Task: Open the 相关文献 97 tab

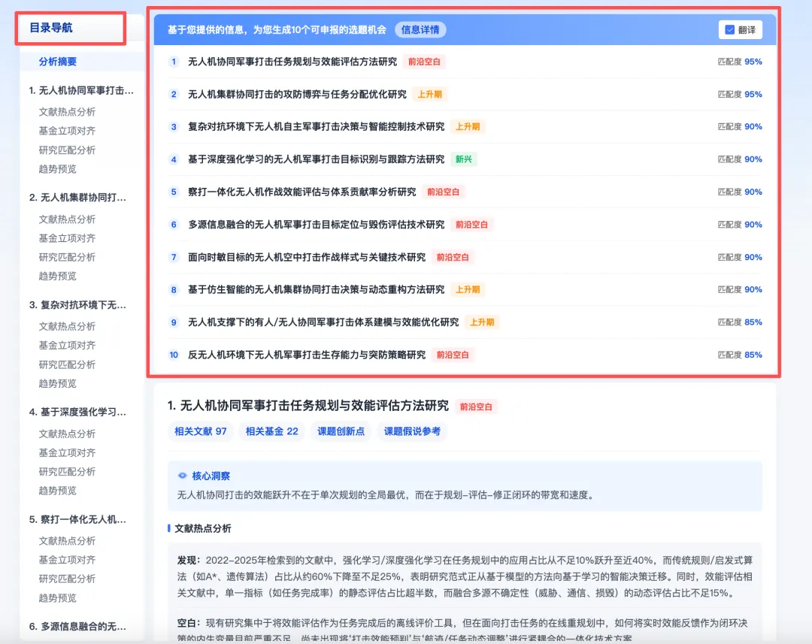Action: [x=201, y=431]
